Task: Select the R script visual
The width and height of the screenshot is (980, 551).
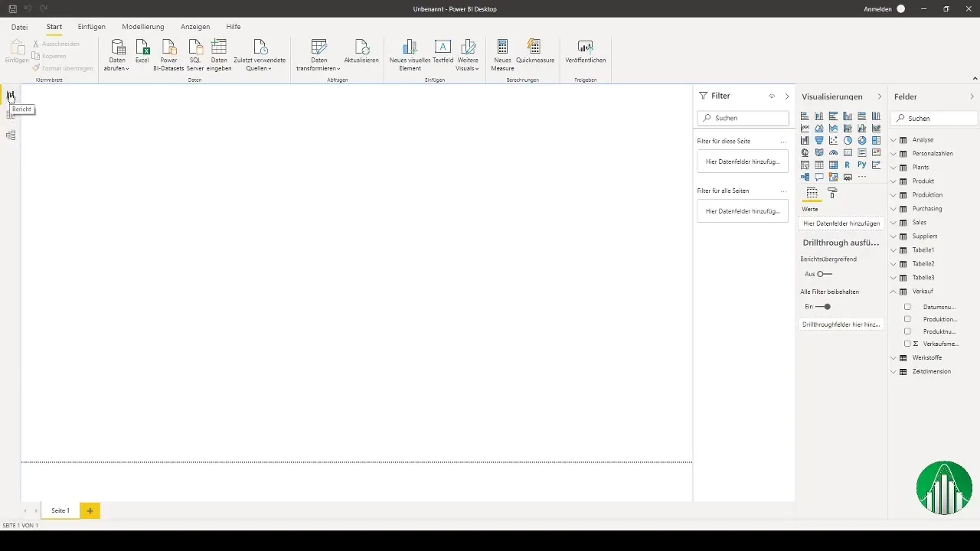Action: tap(848, 165)
